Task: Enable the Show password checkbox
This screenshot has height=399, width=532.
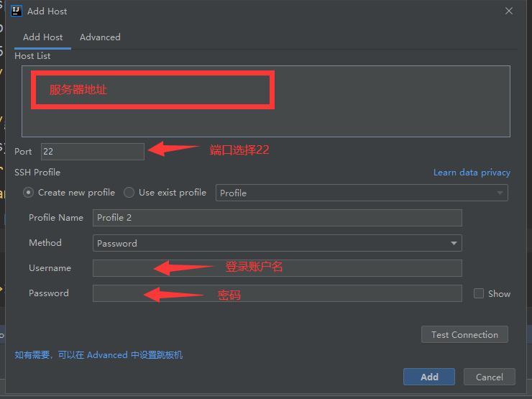Action: click(478, 293)
